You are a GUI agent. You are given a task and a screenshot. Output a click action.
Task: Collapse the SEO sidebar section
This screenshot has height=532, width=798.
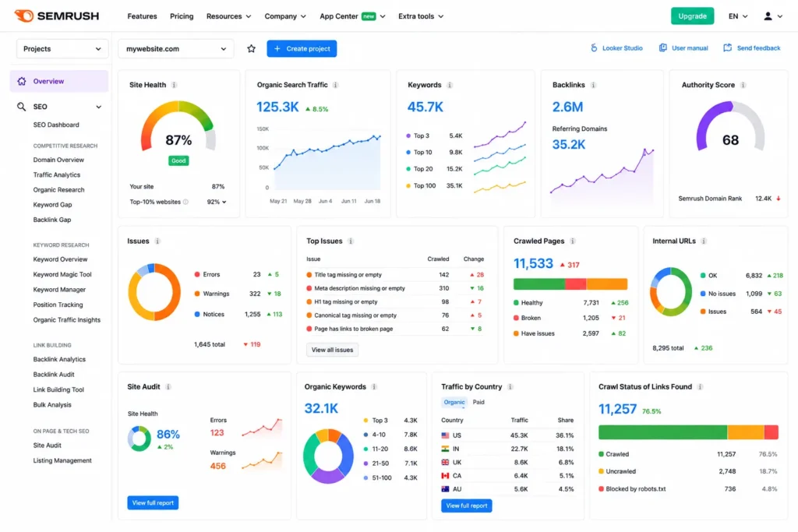(x=99, y=107)
